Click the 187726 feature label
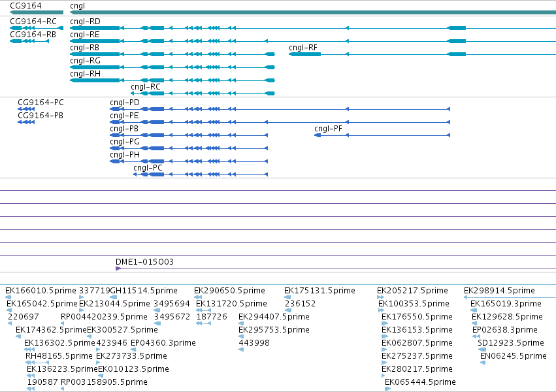556x392 pixels. 212,317
